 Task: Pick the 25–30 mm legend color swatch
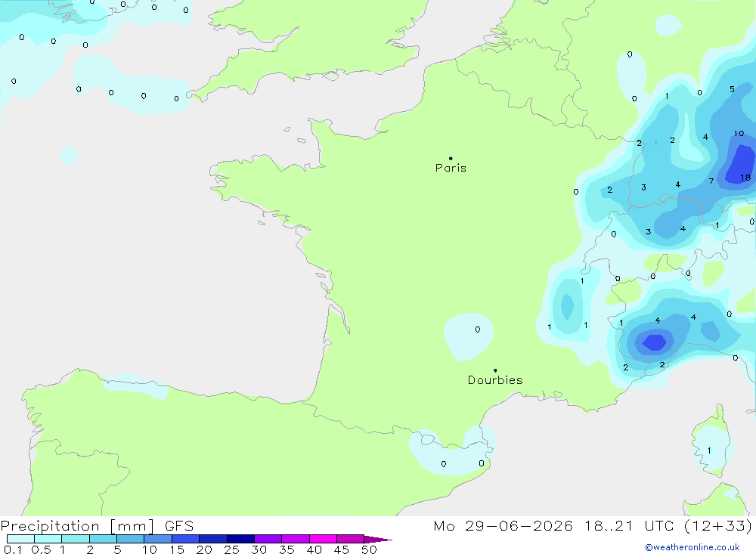click(x=240, y=539)
